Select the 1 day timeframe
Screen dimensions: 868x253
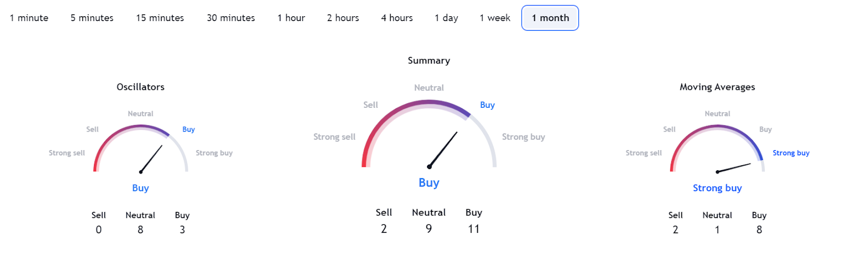coord(446,18)
